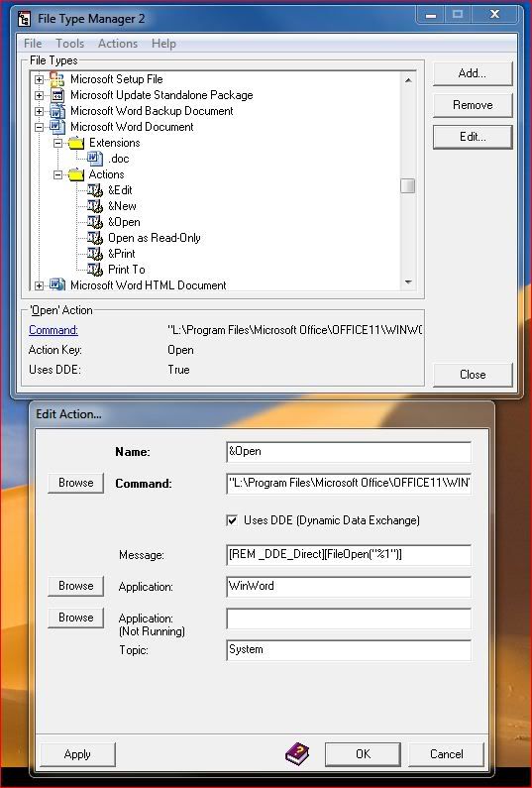Select the Microsoft Word Document row text

pyautogui.click(x=132, y=127)
